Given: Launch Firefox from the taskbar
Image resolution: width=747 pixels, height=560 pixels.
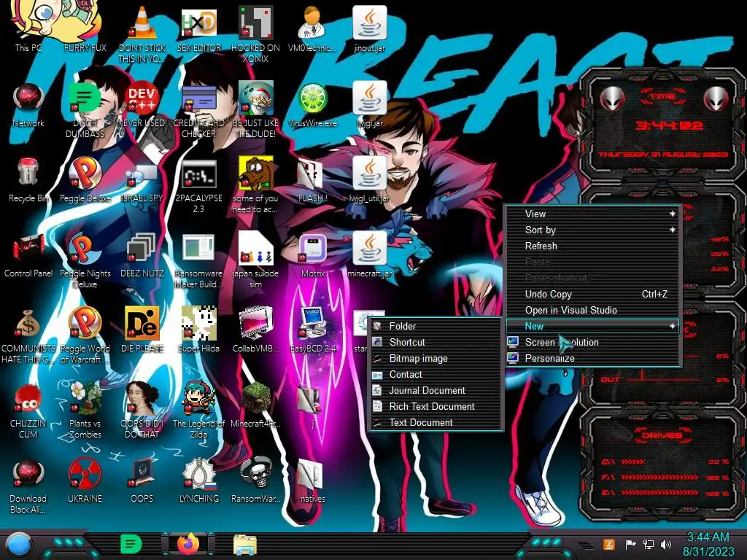Looking at the screenshot, I should click(188, 544).
